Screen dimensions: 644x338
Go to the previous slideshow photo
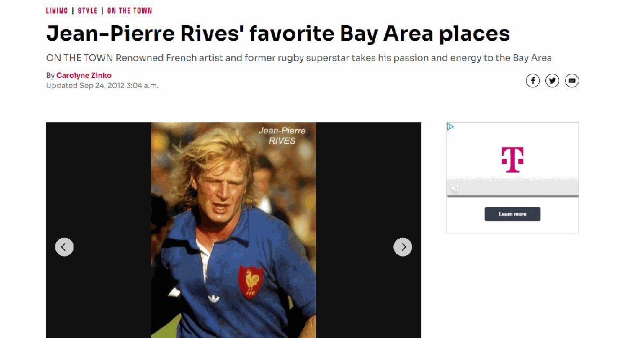pos(64,247)
